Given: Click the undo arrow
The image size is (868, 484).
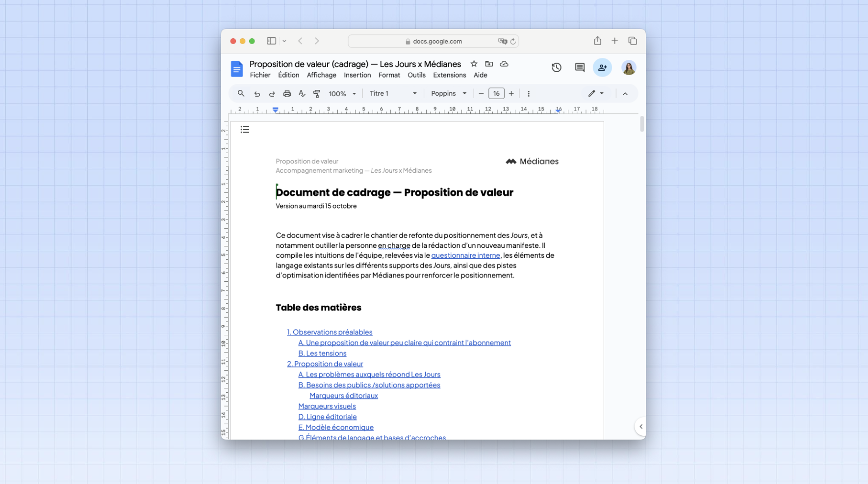Looking at the screenshot, I should (257, 94).
